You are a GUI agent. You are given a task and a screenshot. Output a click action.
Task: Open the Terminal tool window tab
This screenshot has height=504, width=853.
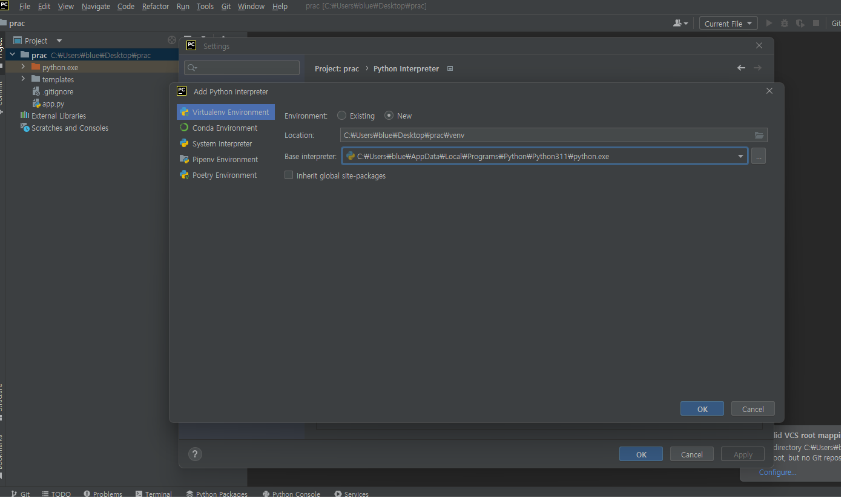[154, 494]
